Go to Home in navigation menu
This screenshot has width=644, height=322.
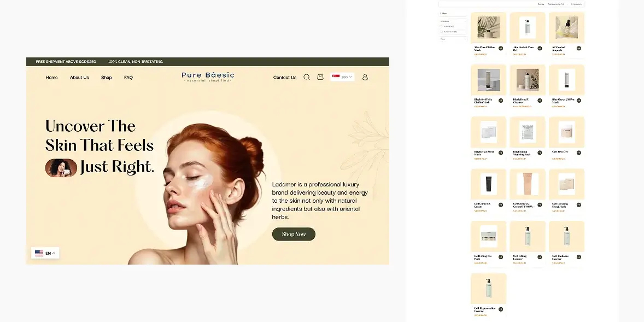[x=51, y=77]
